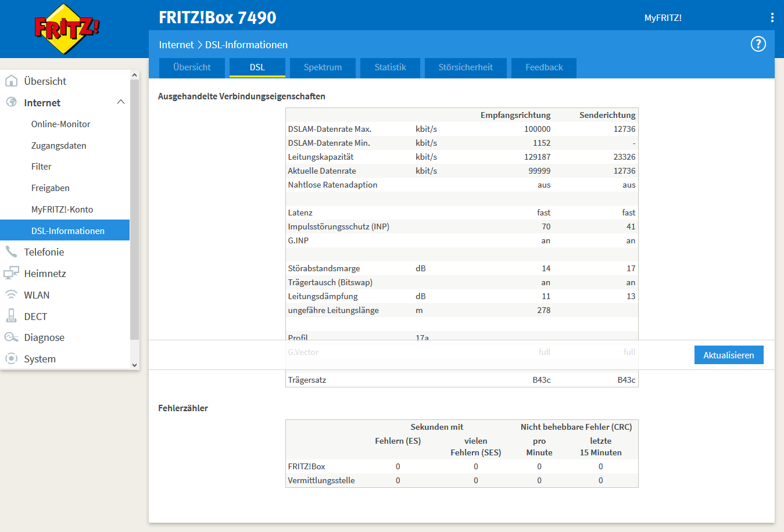Viewport: 784px width, 532px height.
Task: Click the FRITZ! logo
Action: pos(67,28)
